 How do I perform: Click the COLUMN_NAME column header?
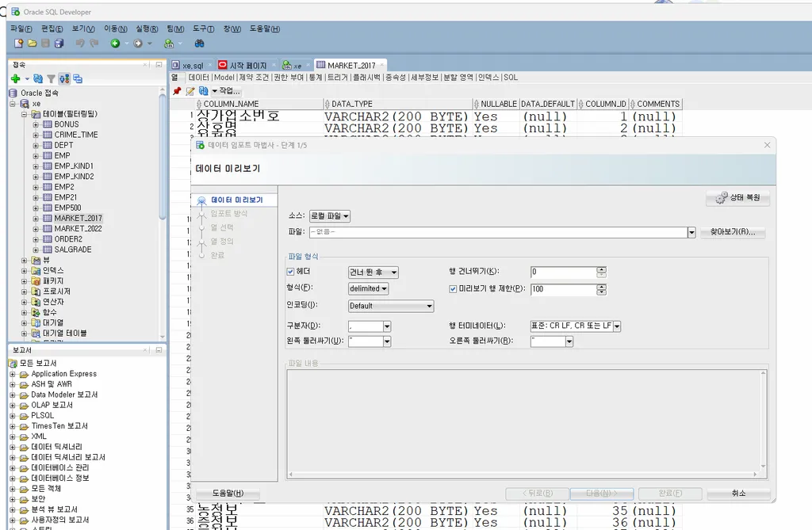pos(258,104)
